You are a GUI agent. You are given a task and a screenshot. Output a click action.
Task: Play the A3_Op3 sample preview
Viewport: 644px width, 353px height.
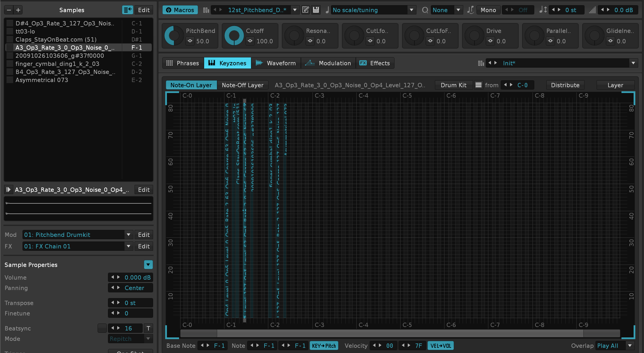(x=8, y=189)
